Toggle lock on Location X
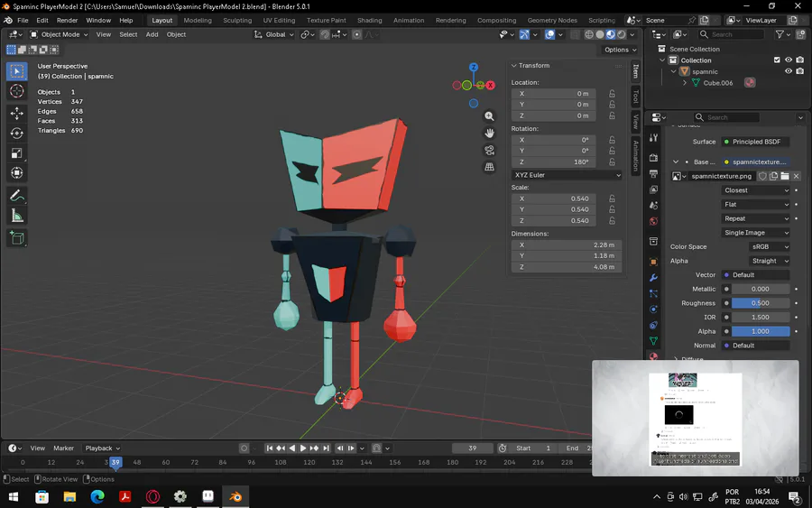The width and height of the screenshot is (812, 508). tap(612, 94)
